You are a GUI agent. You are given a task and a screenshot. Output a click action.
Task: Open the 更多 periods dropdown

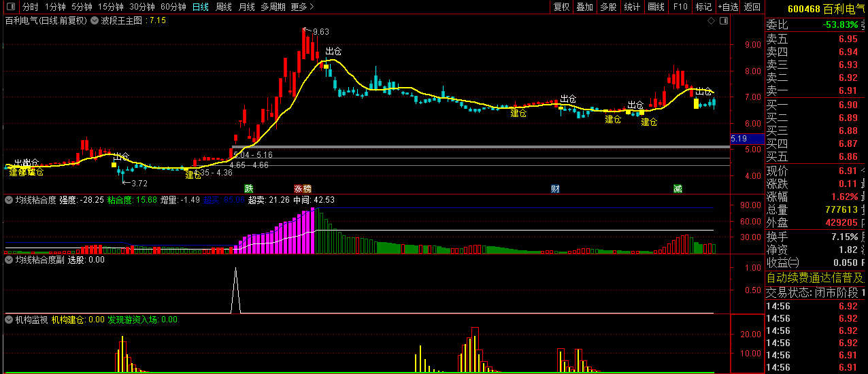coord(302,7)
